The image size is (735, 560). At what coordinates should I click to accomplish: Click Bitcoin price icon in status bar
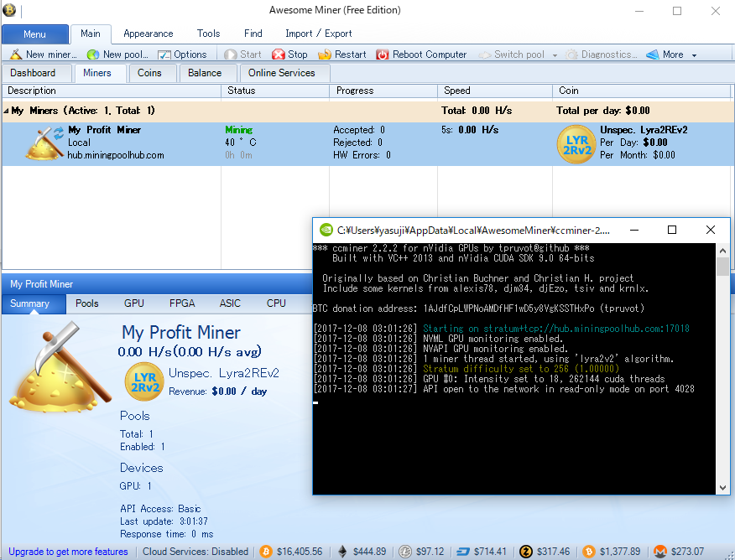click(266, 552)
